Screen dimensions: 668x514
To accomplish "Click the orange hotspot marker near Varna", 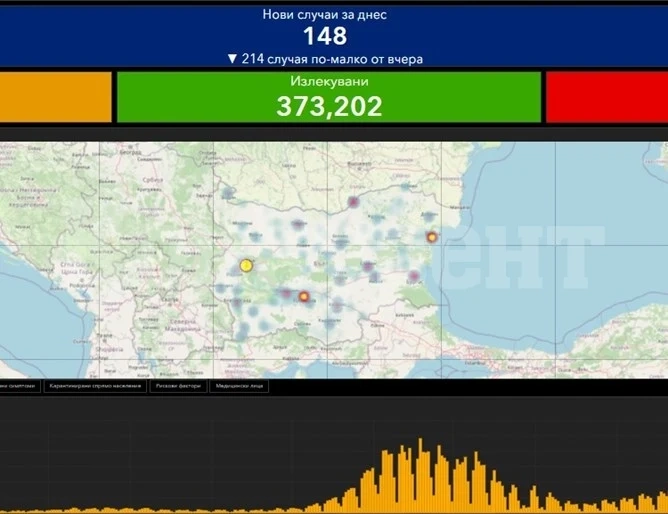I will pos(432,237).
